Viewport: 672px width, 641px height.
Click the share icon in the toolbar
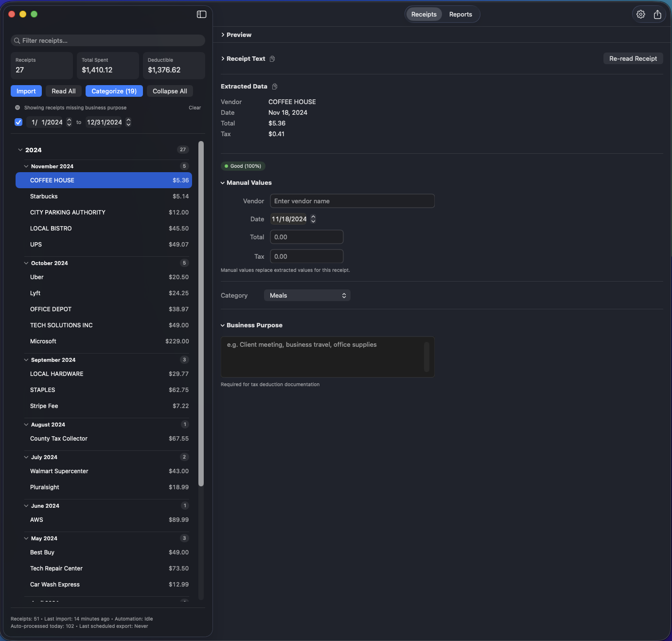657,14
